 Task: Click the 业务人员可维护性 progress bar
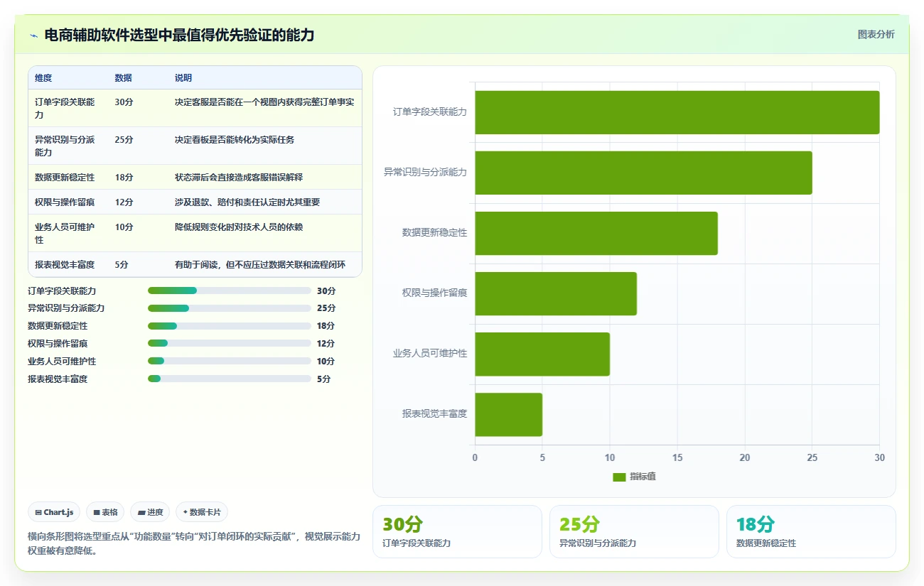[x=230, y=361]
